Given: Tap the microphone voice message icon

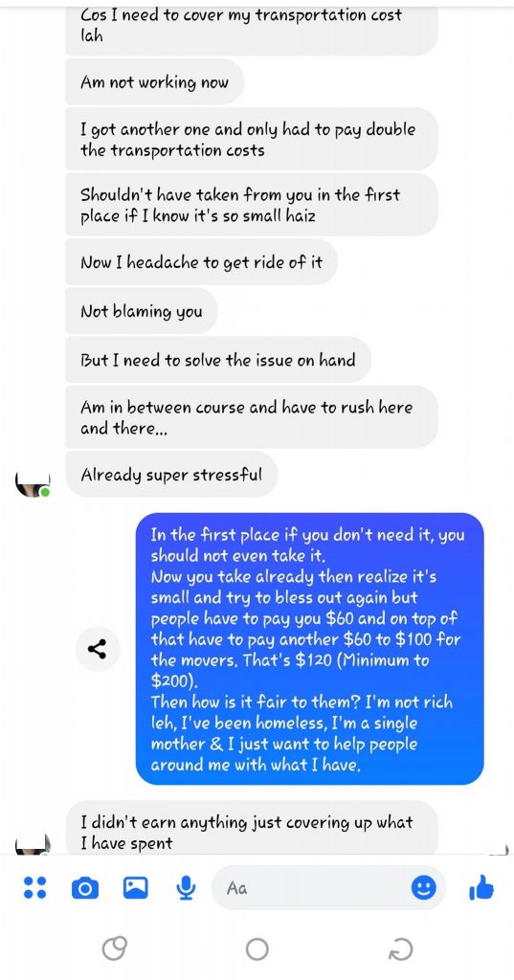Looking at the screenshot, I should coord(185,887).
